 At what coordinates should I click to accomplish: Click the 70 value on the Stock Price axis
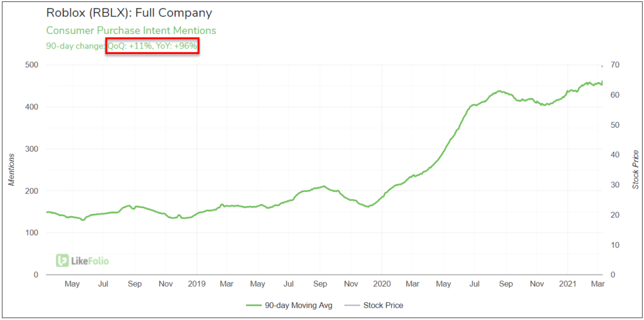click(615, 65)
